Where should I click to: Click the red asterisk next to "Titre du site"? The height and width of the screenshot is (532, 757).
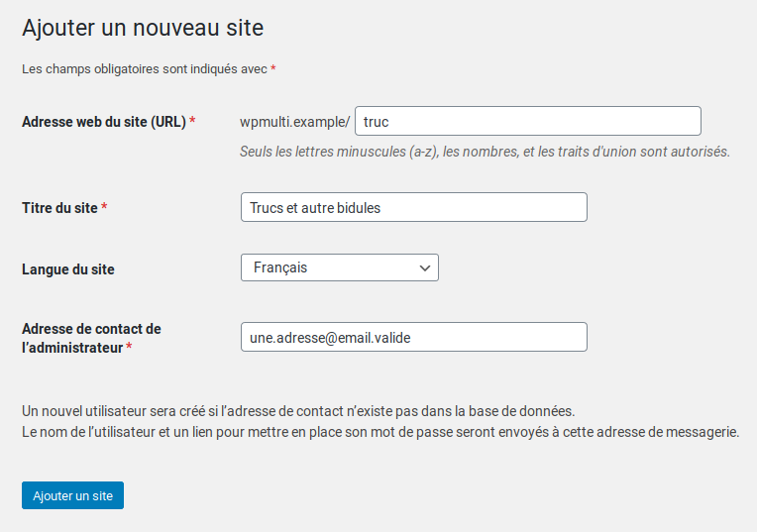104,208
